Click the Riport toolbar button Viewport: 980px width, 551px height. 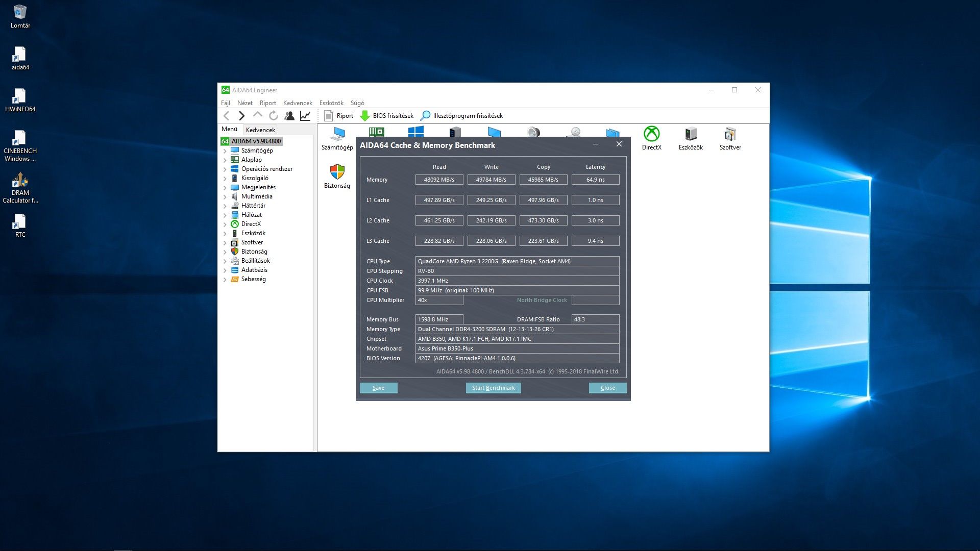pyautogui.click(x=339, y=116)
